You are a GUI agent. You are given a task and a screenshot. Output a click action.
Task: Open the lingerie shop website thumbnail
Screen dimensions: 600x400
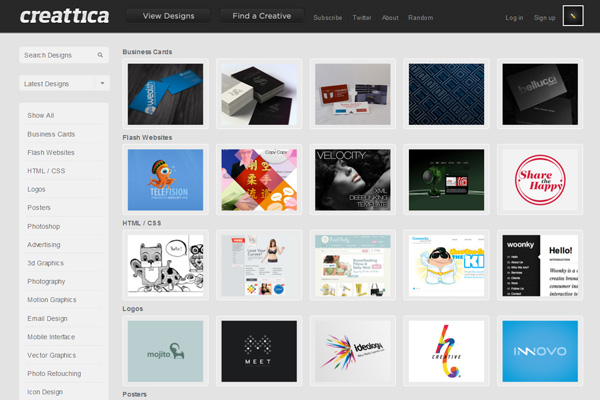(x=259, y=266)
